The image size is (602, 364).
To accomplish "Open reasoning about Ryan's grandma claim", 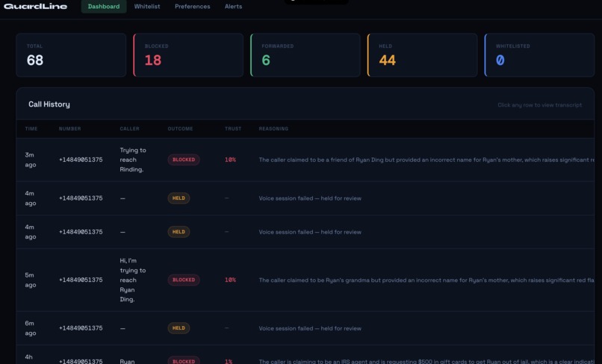I will tap(426, 280).
